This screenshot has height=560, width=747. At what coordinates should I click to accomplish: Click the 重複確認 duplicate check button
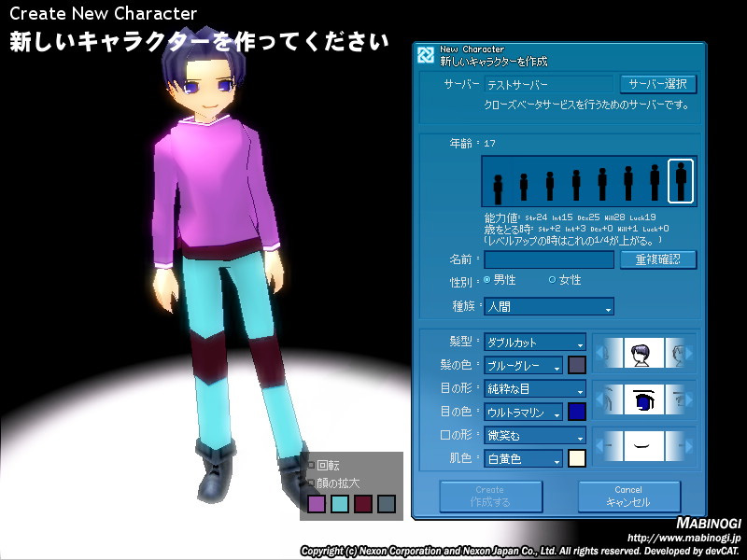[658, 259]
